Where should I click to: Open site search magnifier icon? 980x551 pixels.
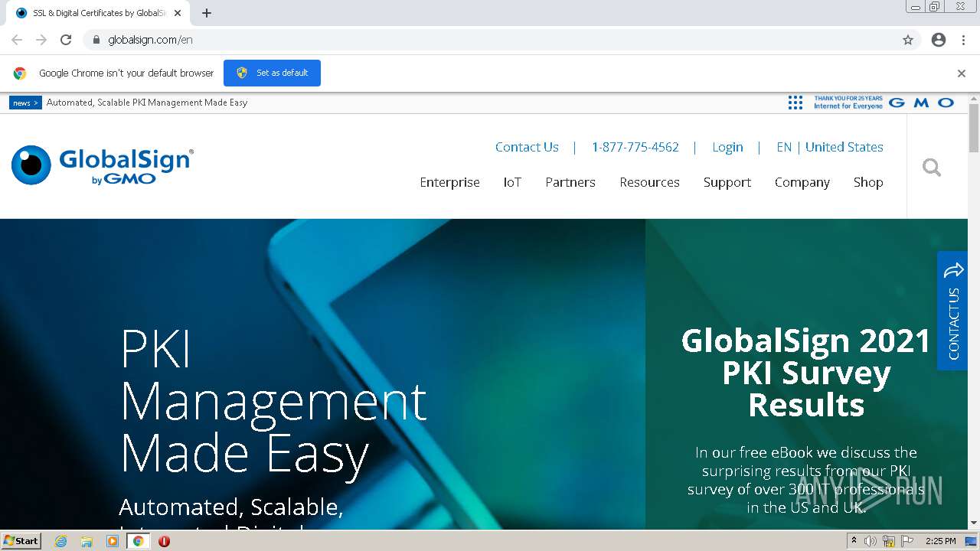[932, 167]
